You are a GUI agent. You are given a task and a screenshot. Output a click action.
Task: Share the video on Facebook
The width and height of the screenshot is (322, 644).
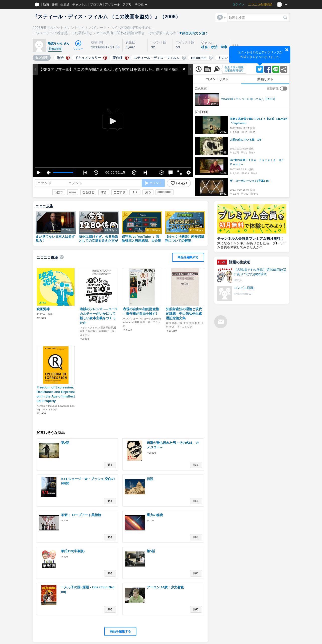pos(268,69)
